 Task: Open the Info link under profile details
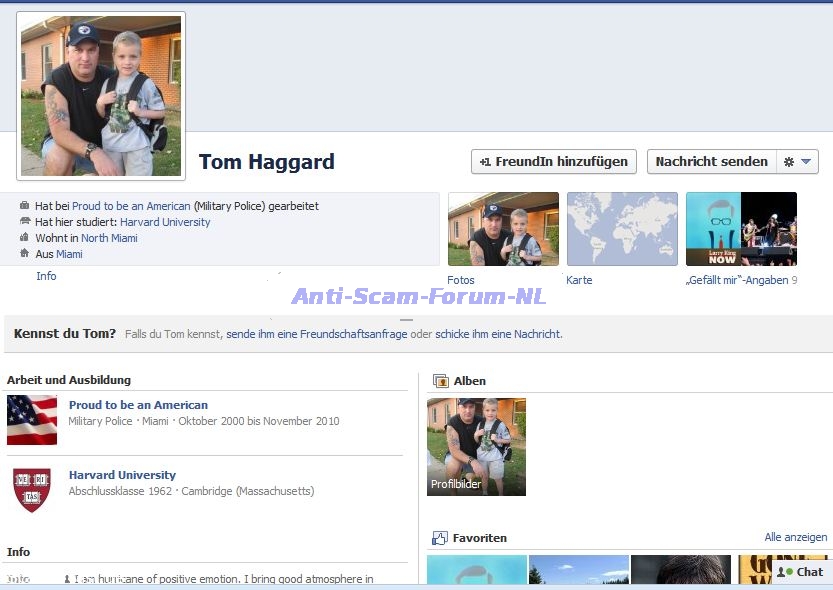tap(46, 276)
